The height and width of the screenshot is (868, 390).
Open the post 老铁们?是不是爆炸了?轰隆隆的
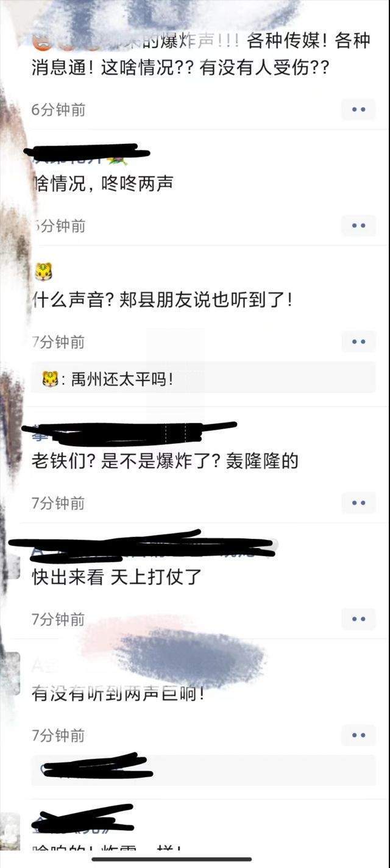165,461
